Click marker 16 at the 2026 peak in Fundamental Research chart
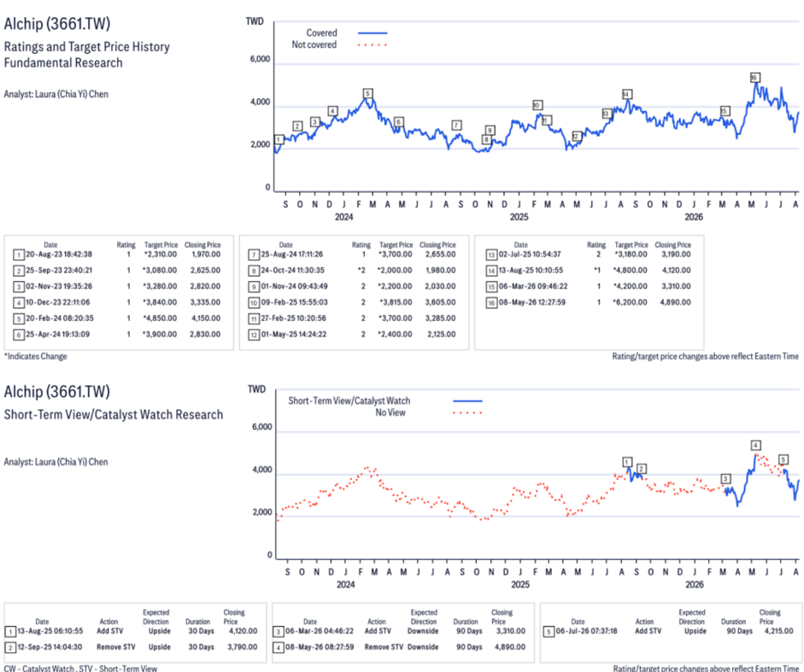The width and height of the screenshot is (804, 672). [754, 78]
